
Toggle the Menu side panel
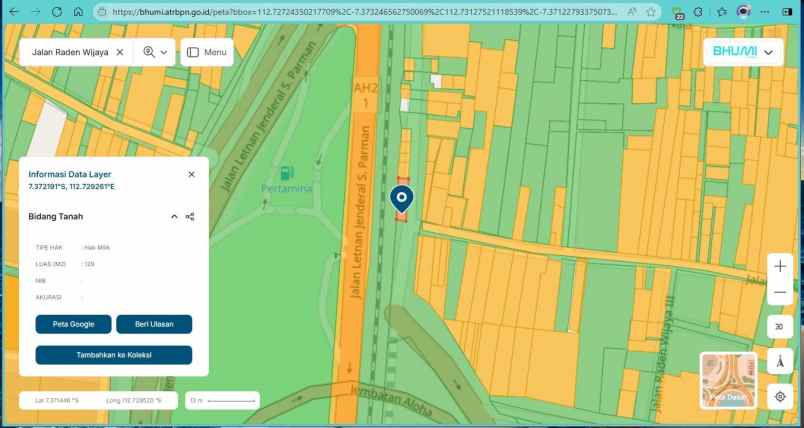click(206, 52)
